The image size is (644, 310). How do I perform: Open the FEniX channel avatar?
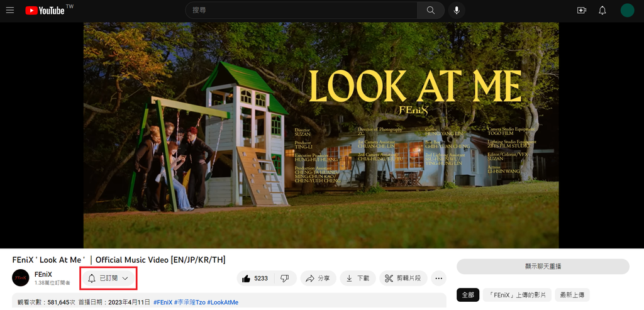(x=21, y=278)
